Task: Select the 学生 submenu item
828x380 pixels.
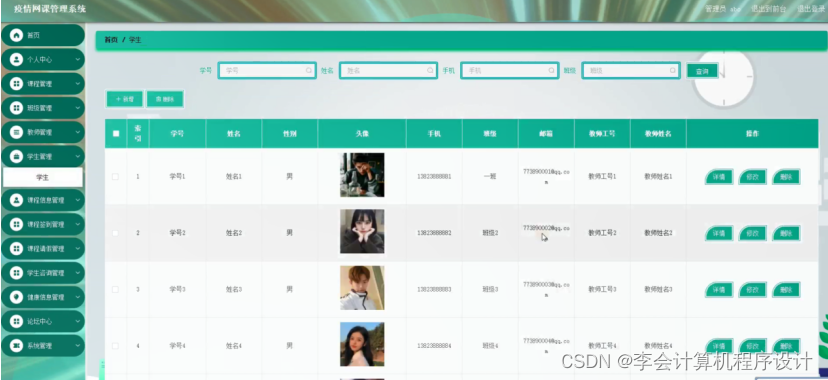Action: pos(43,177)
